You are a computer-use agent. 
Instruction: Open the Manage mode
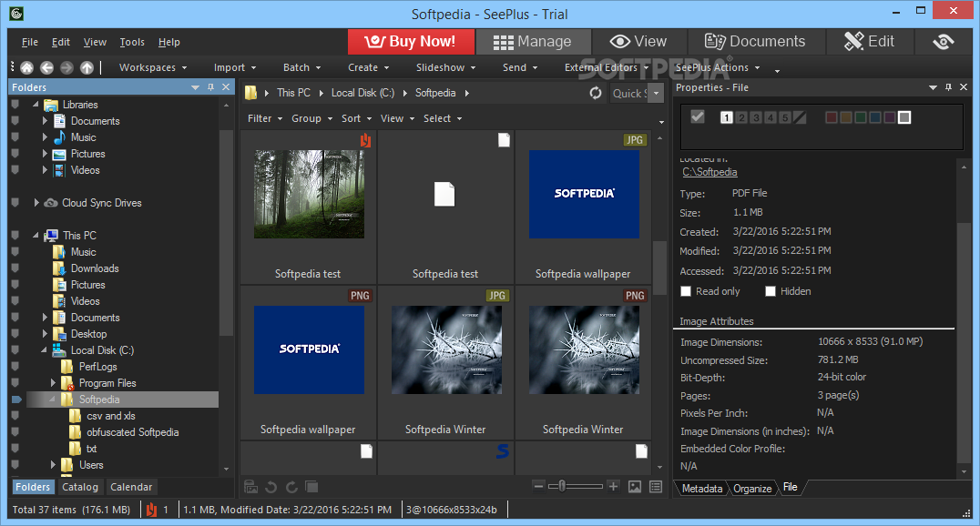pyautogui.click(x=533, y=42)
